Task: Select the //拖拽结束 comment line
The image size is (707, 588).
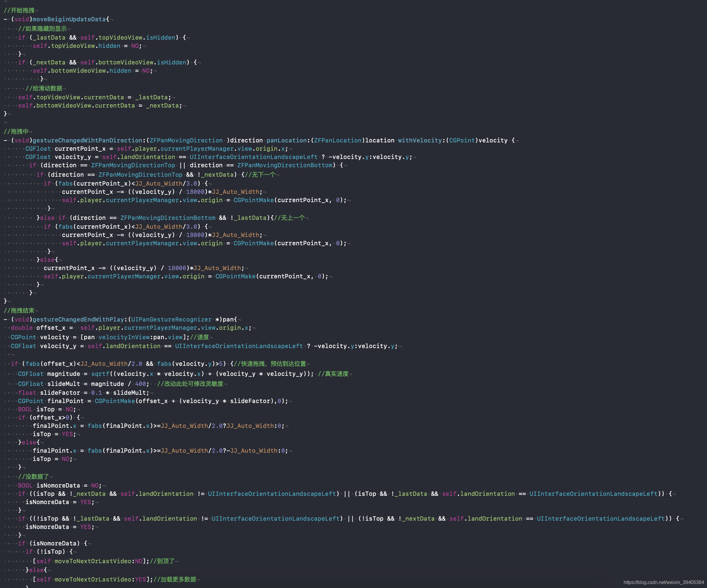Action: tap(19, 310)
